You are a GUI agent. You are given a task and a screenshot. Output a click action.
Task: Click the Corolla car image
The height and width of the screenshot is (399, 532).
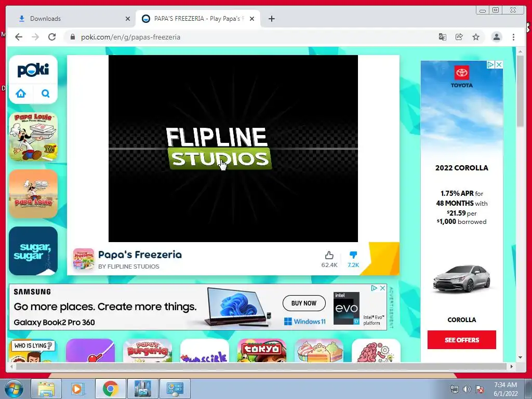point(462,280)
